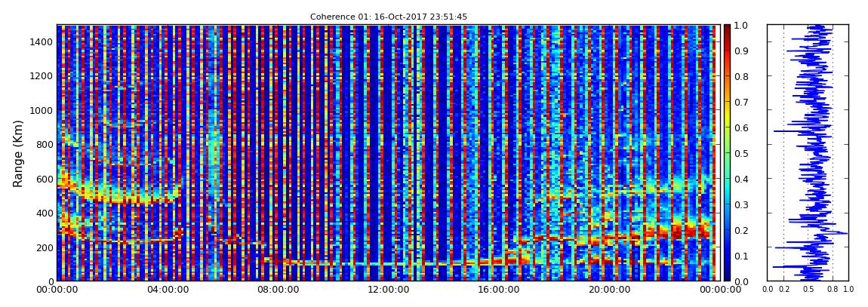
Task: Click the 200 range tick label
Action: click(44, 248)
